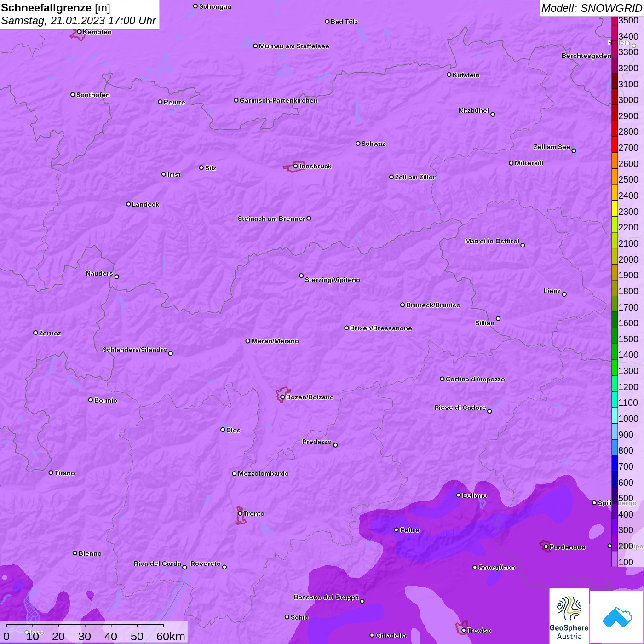The height and width of the screenshot is (644, 644).
Task: Click the Cles location dot
Action: (x=223, y=430)
